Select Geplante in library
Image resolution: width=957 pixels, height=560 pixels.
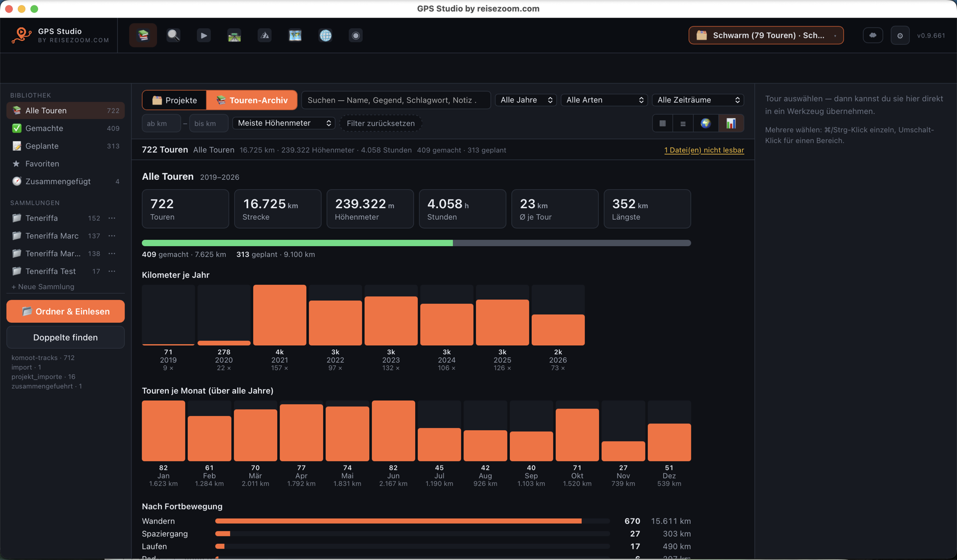[65, 146]
